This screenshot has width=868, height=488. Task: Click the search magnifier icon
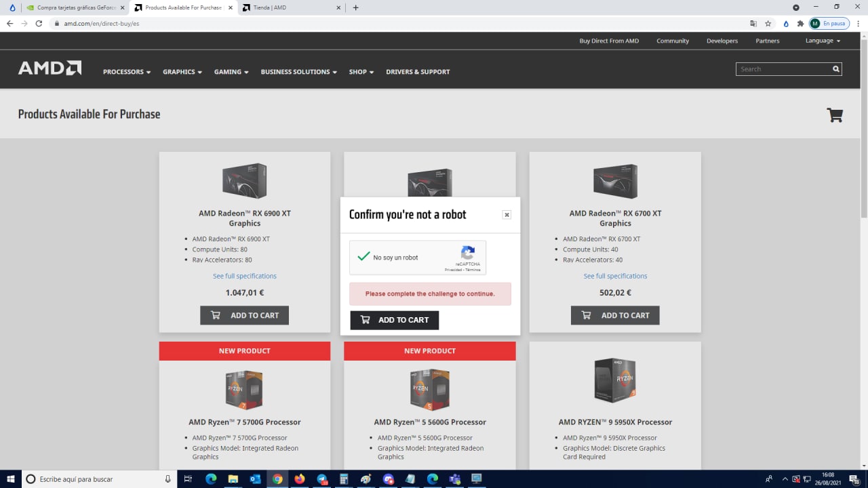coord(836,69)
